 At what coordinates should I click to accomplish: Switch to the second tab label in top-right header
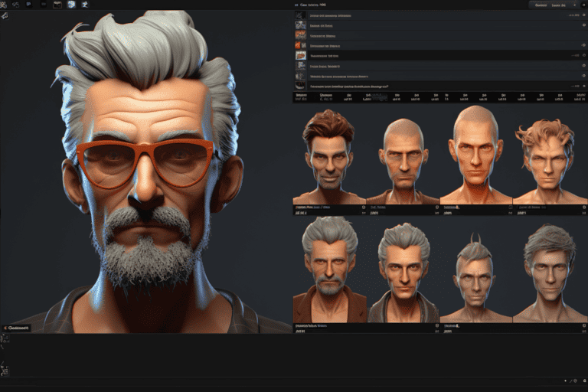[x=558, y=5]
